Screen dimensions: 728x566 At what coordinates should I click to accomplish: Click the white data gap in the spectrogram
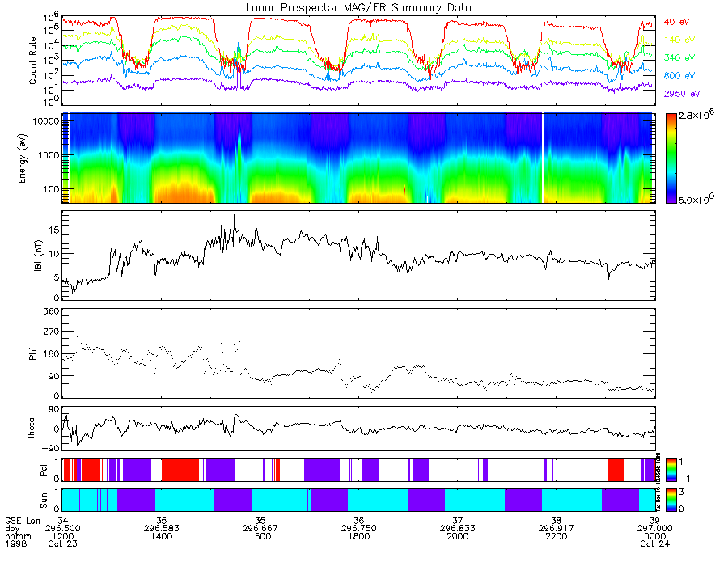(542, 158)
